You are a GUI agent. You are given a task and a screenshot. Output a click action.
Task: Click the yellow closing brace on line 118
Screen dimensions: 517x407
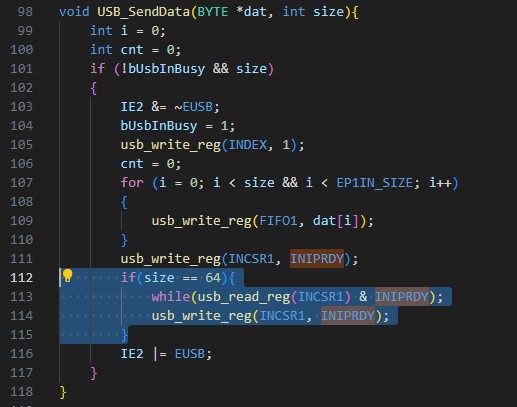click(63, 392)
